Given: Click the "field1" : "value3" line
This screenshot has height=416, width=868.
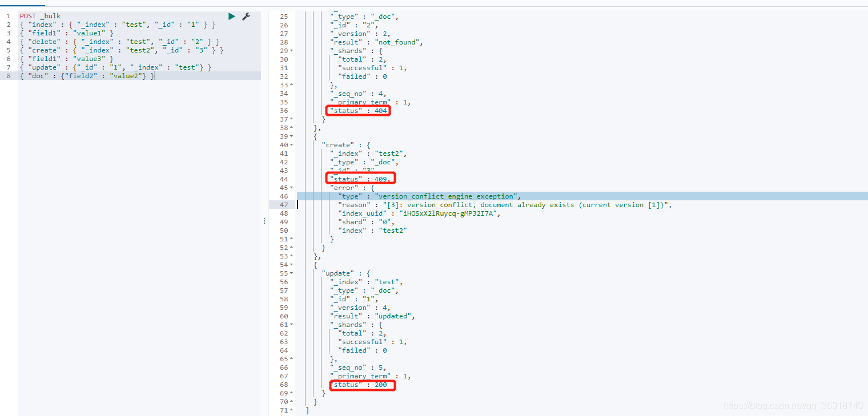Looking at the screenshot, I should pos(67,59).
